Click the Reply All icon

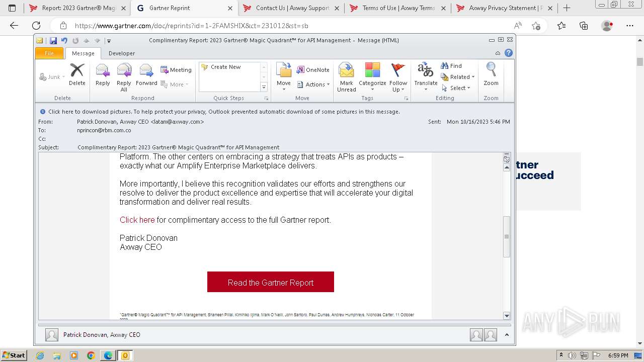[124, 78]
